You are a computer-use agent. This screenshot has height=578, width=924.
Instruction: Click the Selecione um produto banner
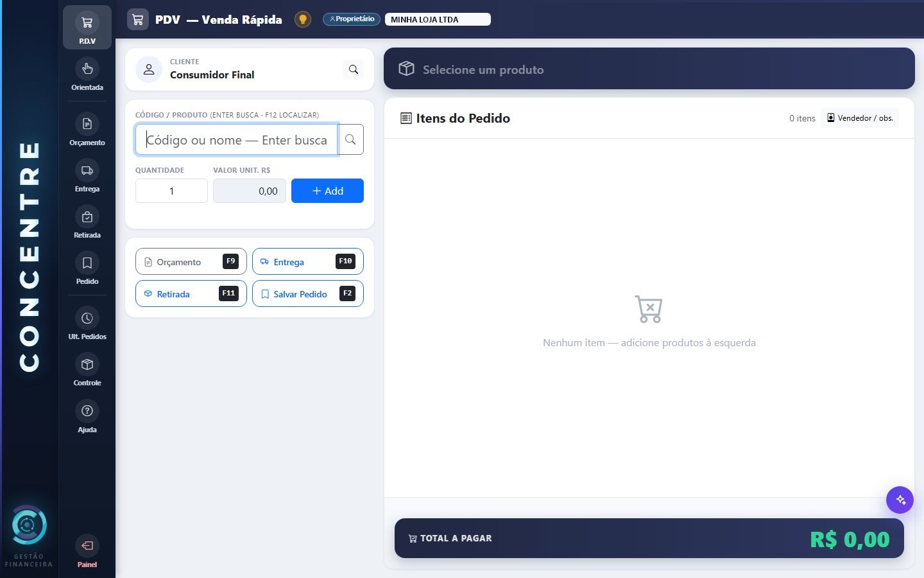[x=649, y=69]
